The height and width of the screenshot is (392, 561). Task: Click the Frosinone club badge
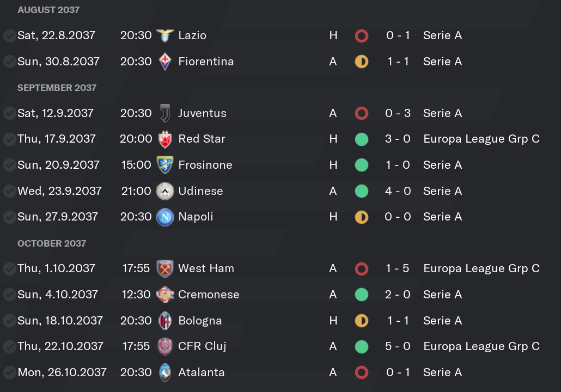click(x=165, y=165)
